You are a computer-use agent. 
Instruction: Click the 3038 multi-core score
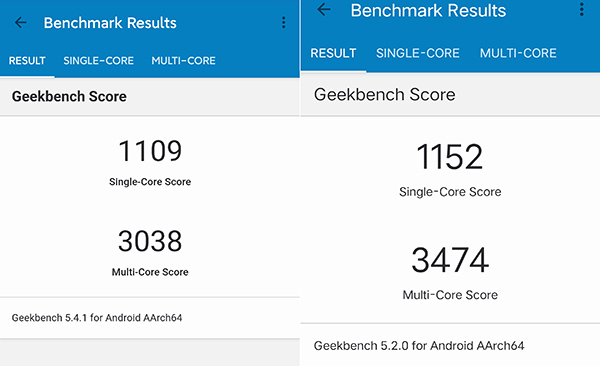click(x=150, y=241)
